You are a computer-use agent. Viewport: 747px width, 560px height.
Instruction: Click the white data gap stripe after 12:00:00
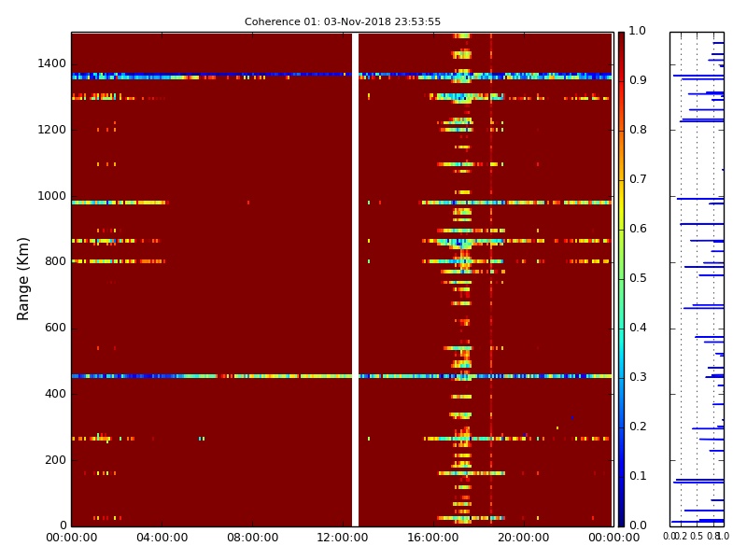pos(355,279)
